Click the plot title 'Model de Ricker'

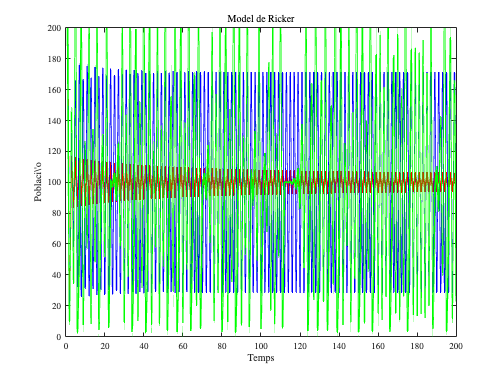coord(261,19)
